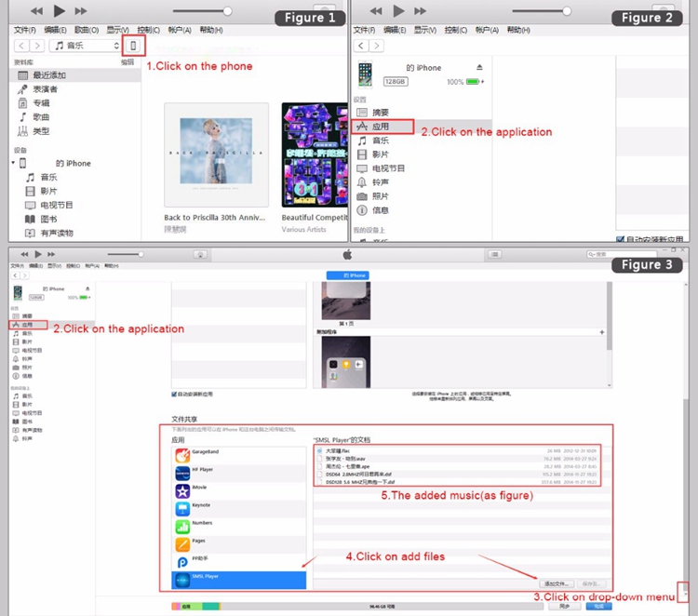Toggle the 自动安装新应用 checkbox in Figure 2
The height and width of the screenshot is (616, 698).
point(621,239)
